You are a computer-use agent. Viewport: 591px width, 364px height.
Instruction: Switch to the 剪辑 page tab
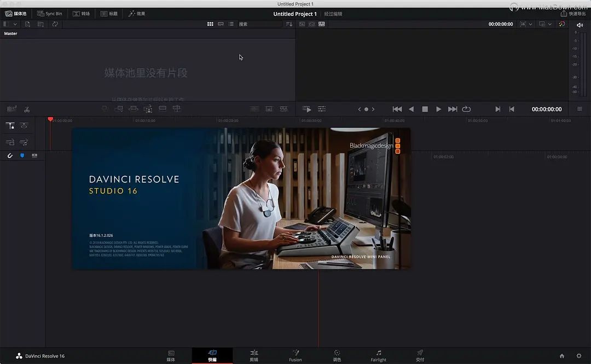253,356
